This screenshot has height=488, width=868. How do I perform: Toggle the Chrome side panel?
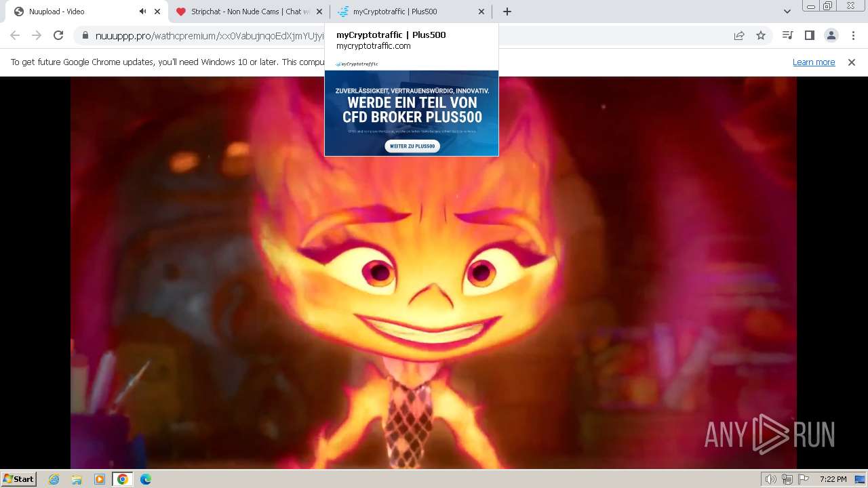(810, 35)
